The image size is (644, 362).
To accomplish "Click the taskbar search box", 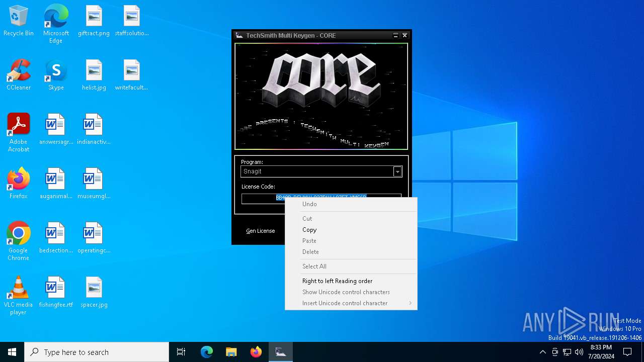I will [97, 352].
